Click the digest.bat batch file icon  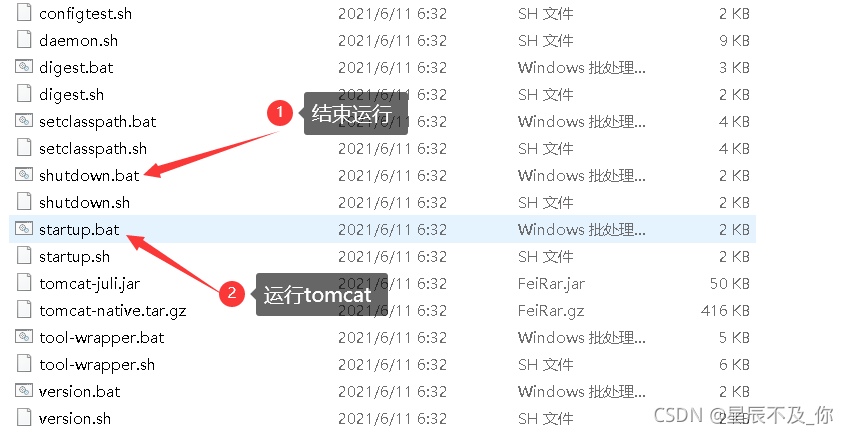click(x=24, y=67)
